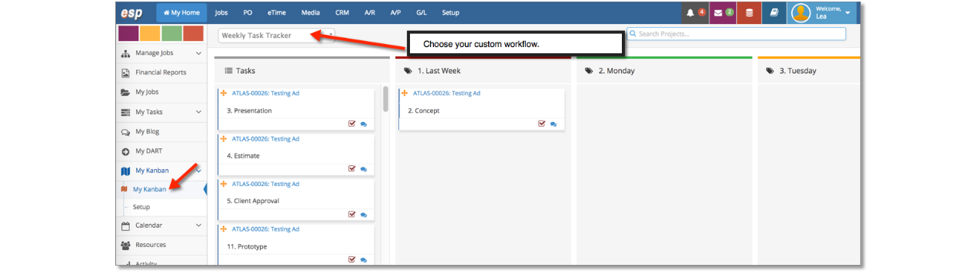Open the messages envelope icon
Viewport: 980px width, 278px height.
click(719, 13)
